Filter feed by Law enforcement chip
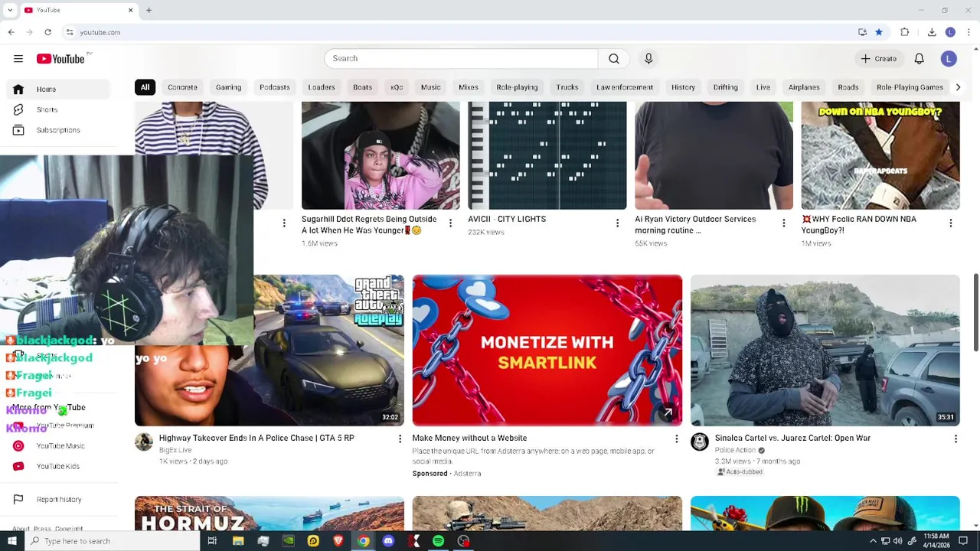This screenshot has width=980, height=551. click(x=625, y=87)
